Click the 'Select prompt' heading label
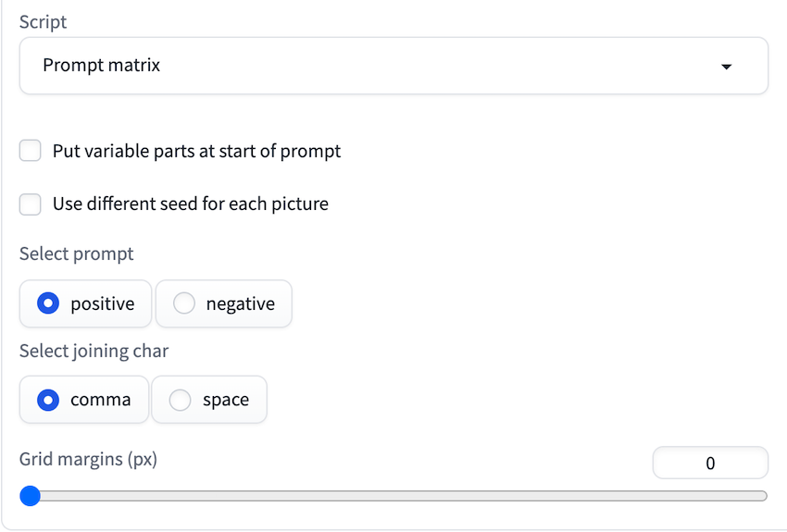Screen dimensions: 787x532 click(x=76, y=254)
